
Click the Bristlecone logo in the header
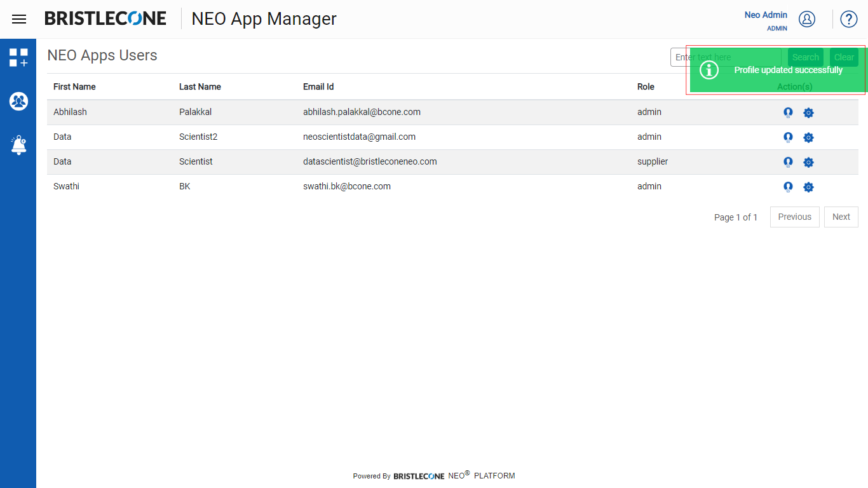pyautogui.click(x=105, y=18)
